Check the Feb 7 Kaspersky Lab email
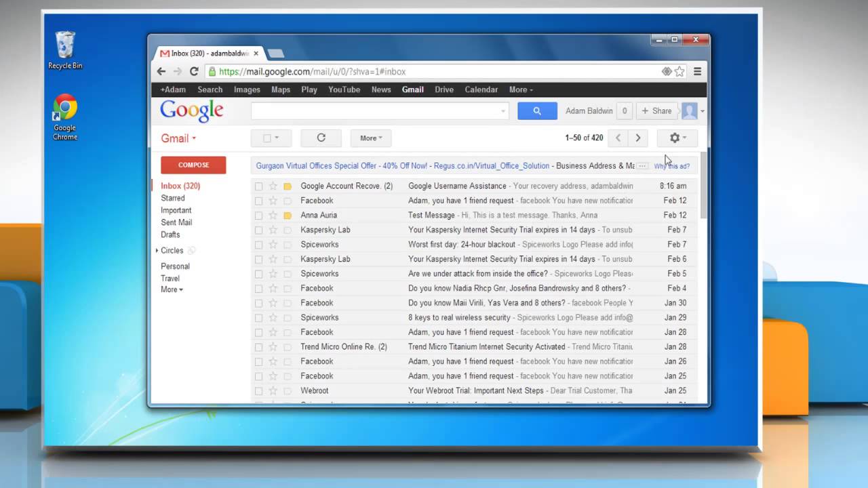Viewport: 868px width, 488px height. coord(258,230)
